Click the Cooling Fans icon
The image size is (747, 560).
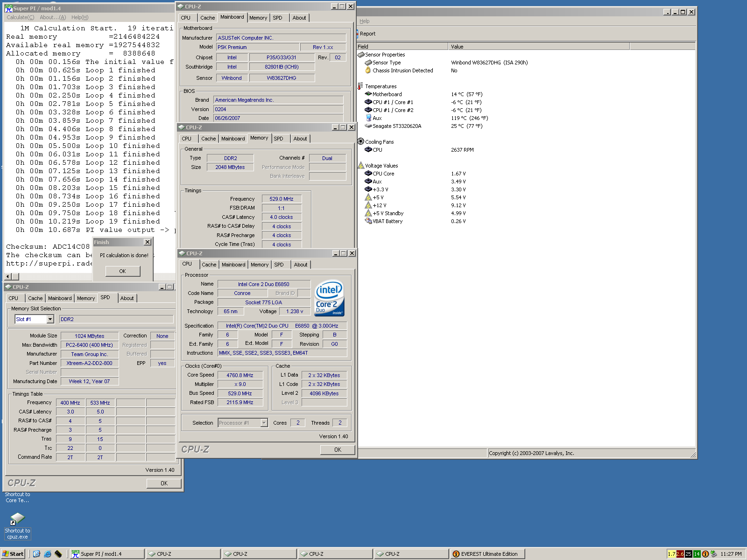click(x=360, y=141)
